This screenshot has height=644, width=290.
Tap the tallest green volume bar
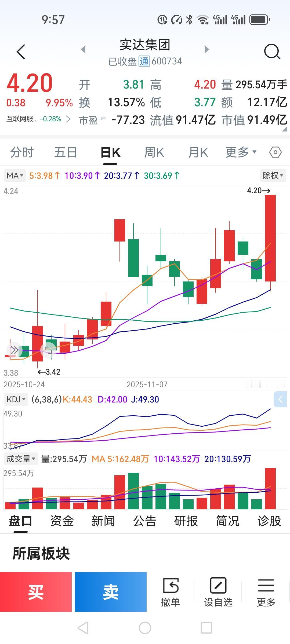133,491
